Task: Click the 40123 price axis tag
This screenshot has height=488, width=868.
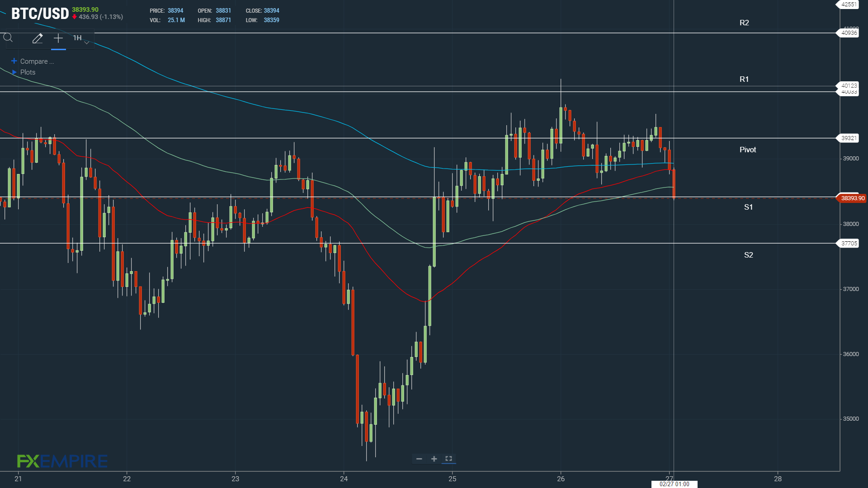Action: click(x=848, y=85)
